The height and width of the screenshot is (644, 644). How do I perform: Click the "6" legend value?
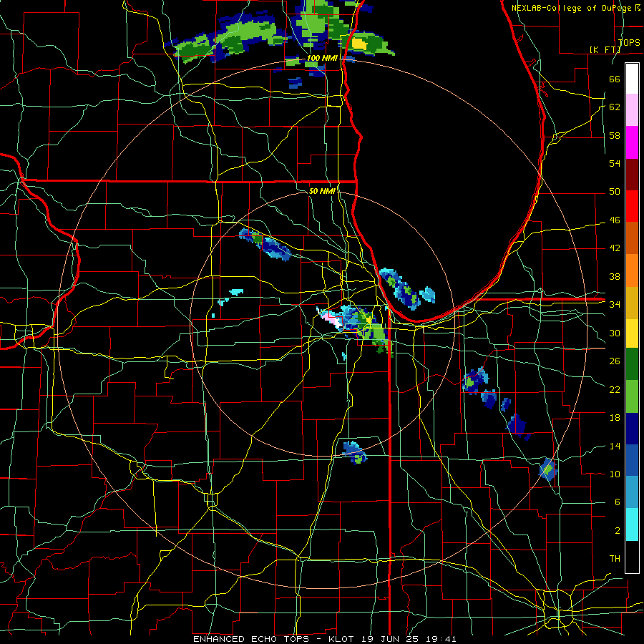tap(617, 502)
